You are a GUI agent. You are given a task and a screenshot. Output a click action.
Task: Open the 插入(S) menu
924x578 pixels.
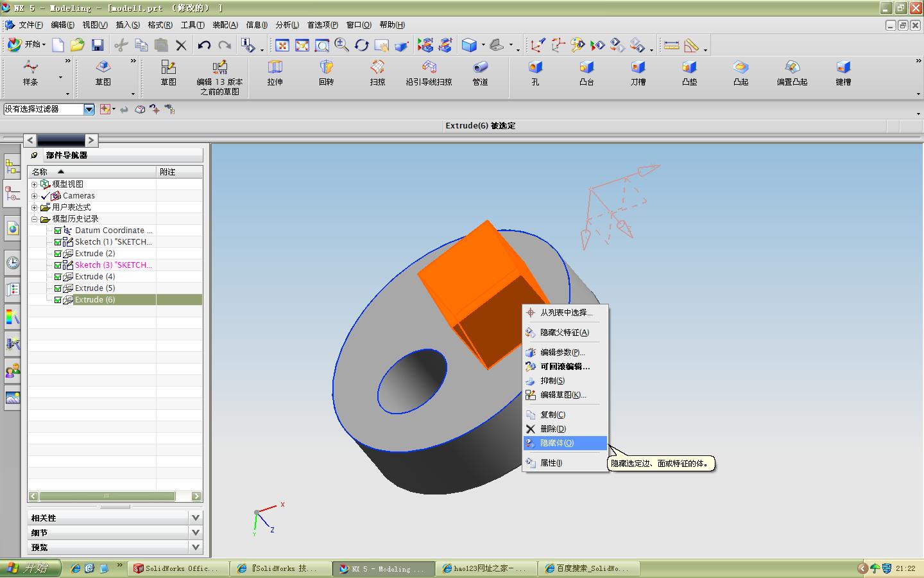[128, 25]
